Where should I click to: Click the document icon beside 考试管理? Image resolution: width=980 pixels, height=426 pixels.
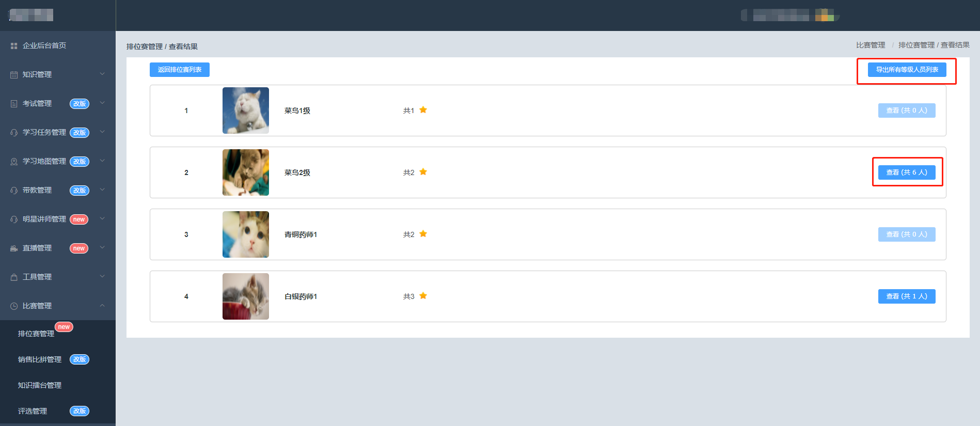click(14, 104)
